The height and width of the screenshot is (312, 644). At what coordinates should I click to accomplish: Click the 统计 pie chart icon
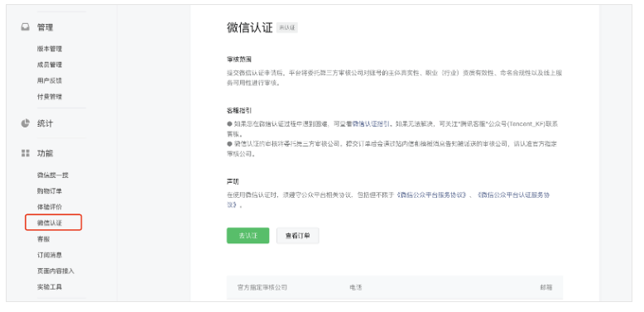25,123
